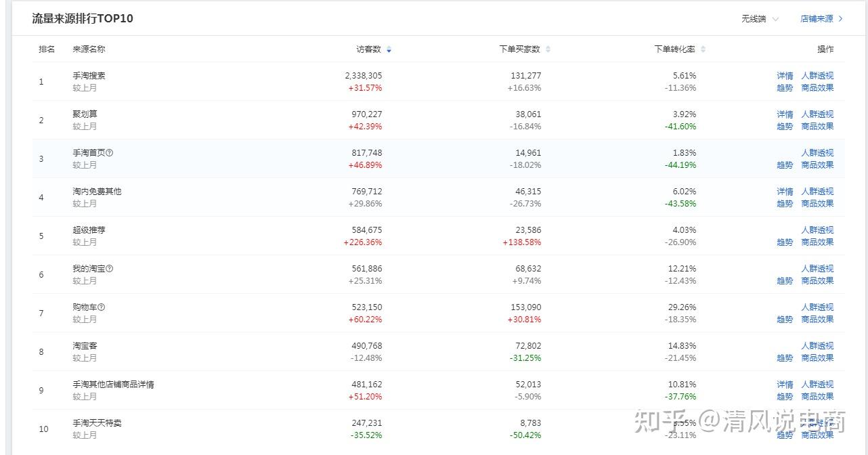Open 店铺来源 link at top right
The width and height of the screenshot is (868, 455).
coord(822,19)
